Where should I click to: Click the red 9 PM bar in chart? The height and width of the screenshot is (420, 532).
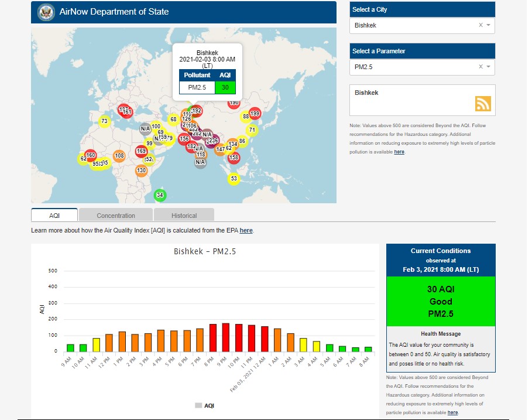point(225,337)
